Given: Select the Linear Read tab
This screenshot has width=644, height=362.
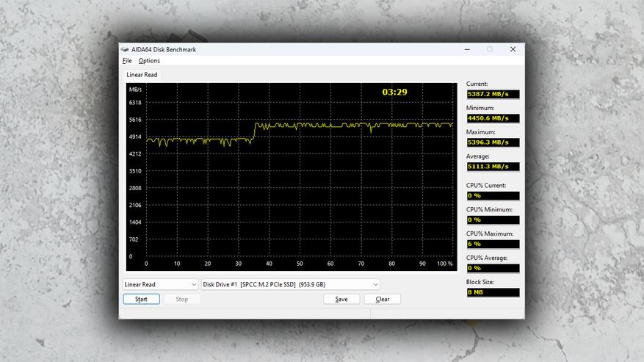Looking at the screenshot, I should 142,75.
